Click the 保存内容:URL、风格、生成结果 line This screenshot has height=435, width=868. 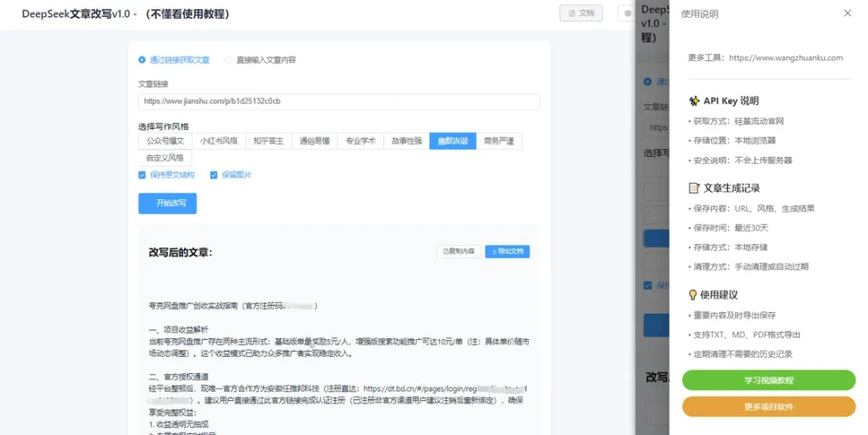coord(751,209)
